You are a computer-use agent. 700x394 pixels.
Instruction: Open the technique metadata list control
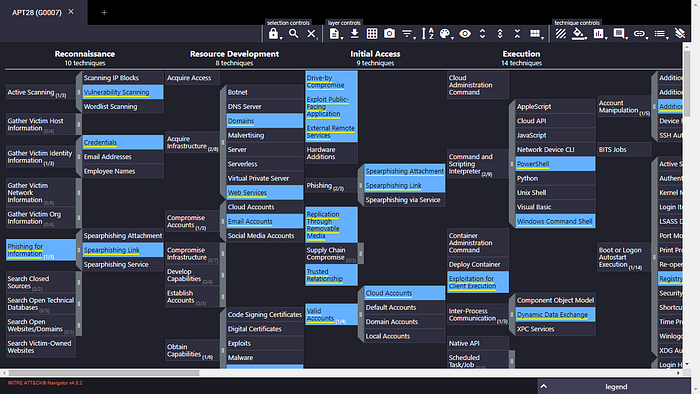pos(659,33)
